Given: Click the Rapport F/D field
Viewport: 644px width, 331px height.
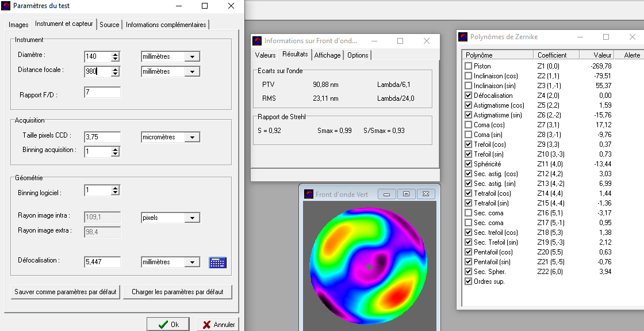Looking at the screenshot, I should click(102, 92).
